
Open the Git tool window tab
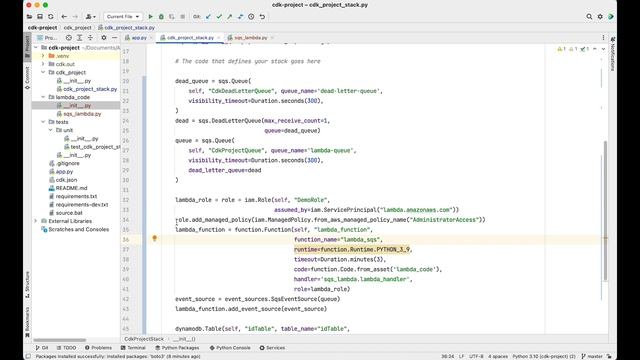click(42, 348)
